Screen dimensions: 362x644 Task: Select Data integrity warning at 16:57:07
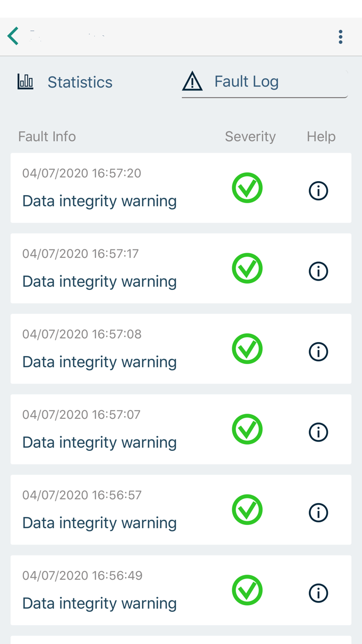click(x=99, y=442)
